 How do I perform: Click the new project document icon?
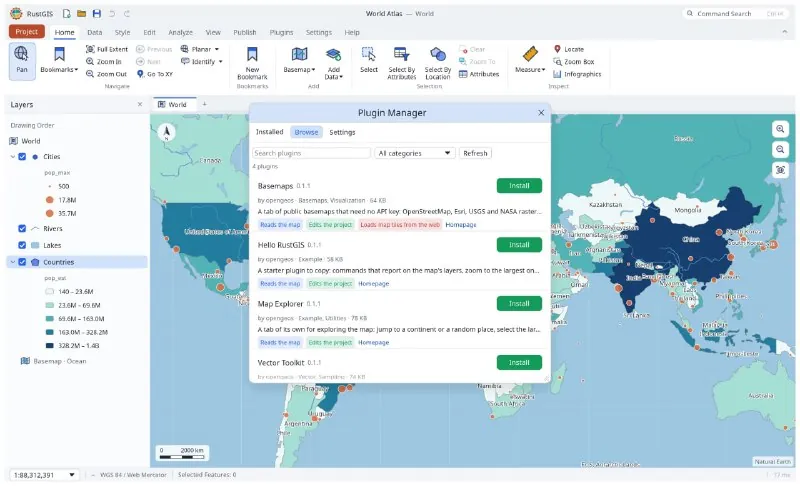67,14
